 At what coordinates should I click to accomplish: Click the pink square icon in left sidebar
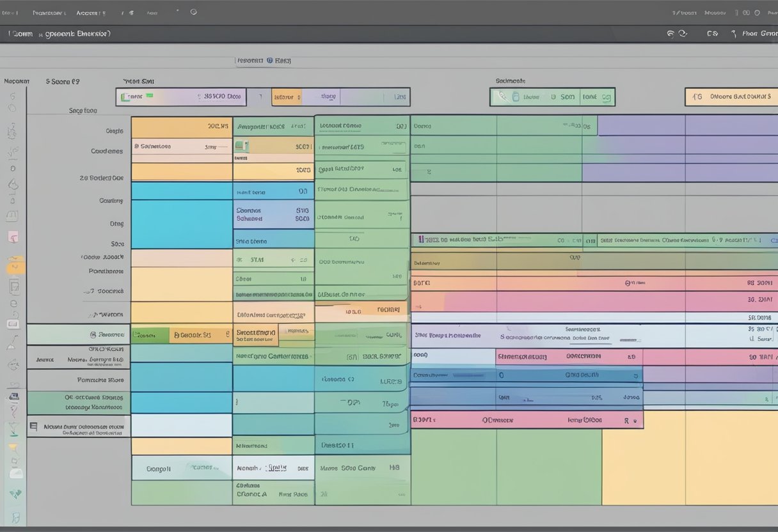(13, 237)
